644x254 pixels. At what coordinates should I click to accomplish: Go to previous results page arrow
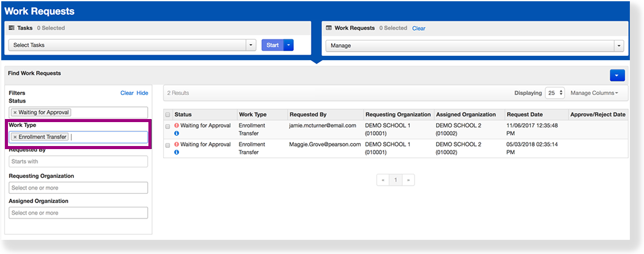[x=383, y=180]
